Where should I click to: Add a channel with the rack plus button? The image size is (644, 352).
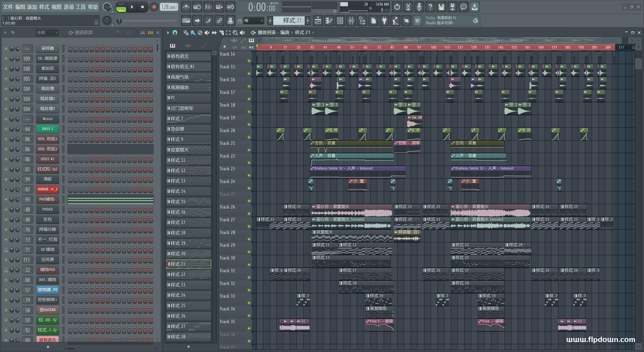[48, 347]
